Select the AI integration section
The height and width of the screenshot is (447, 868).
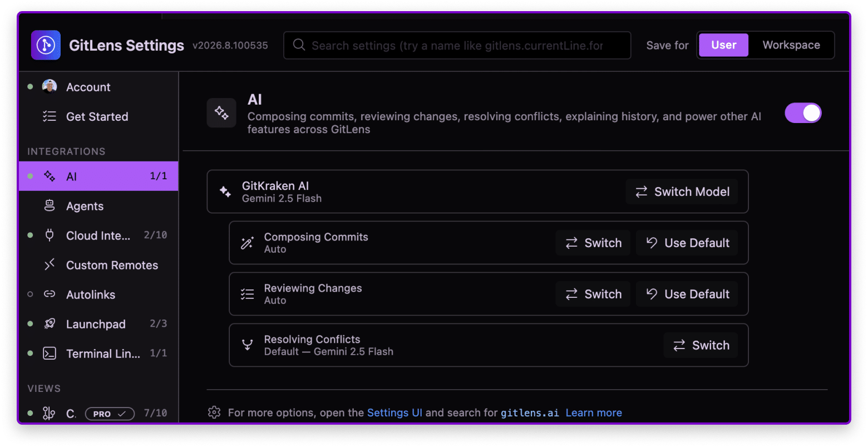98,176
